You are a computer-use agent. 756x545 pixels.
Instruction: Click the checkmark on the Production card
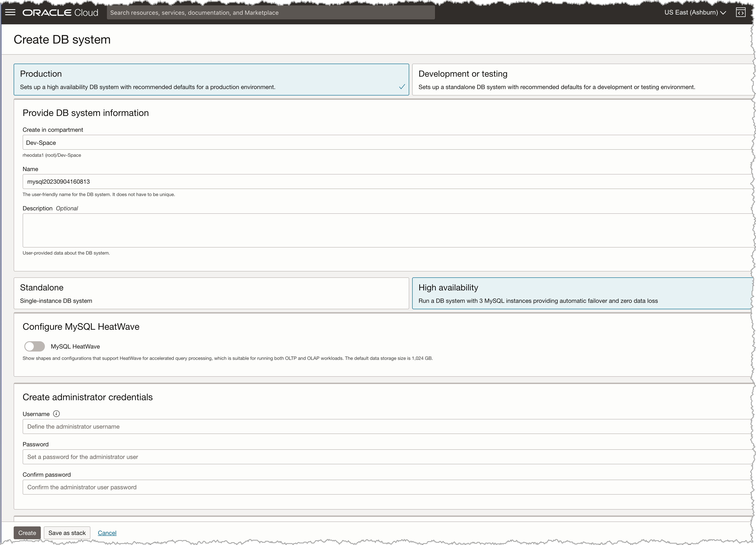(x=402, y=87)
